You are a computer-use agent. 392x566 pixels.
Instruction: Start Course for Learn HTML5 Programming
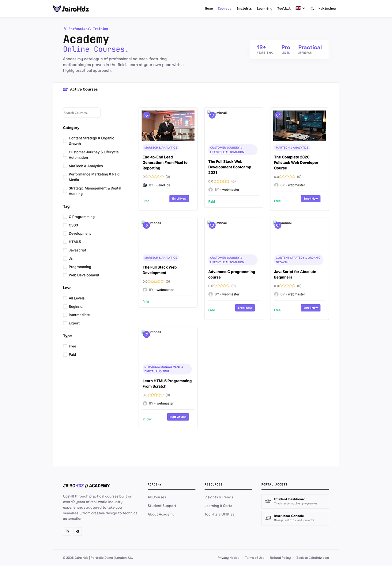[178, 417]
